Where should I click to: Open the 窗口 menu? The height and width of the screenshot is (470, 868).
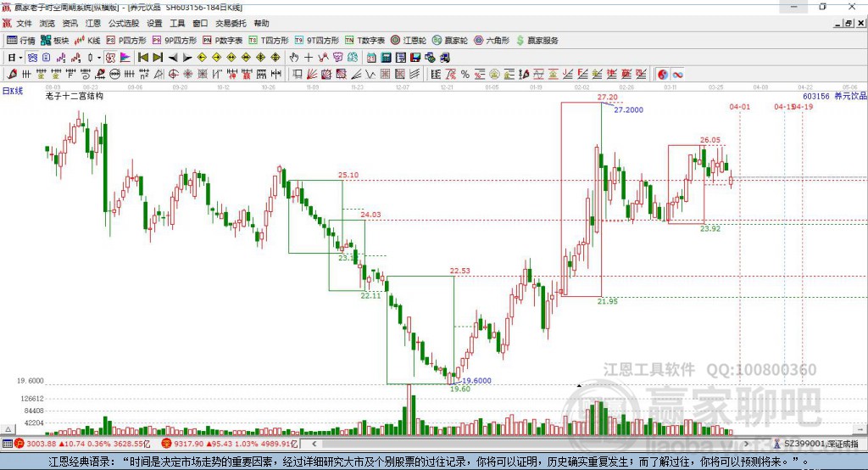click(x=200, y=23)
